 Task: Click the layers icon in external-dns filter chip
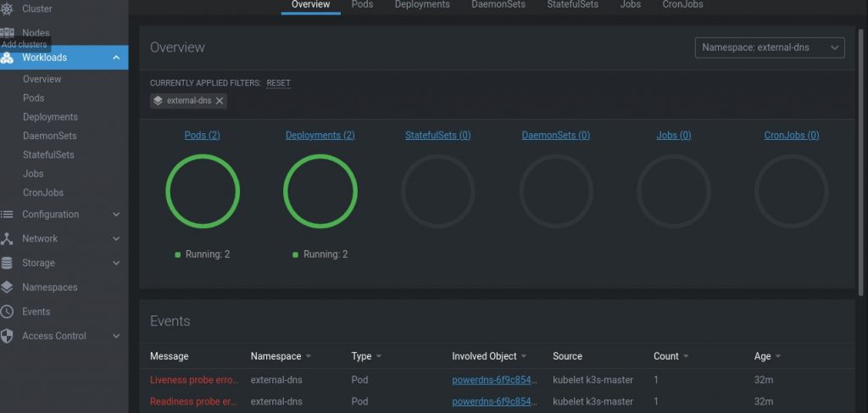pyautogui.click(x=158, y=101)
